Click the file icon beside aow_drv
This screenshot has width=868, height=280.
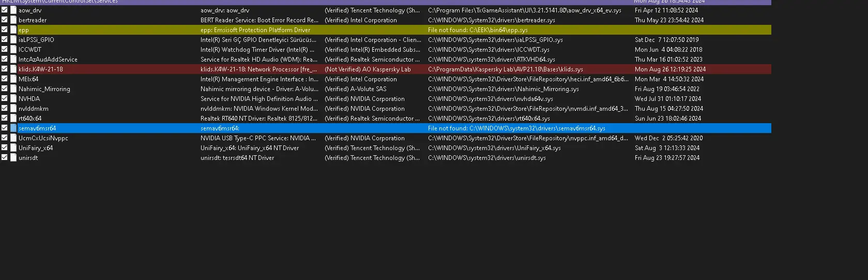[x=13, y=10]
